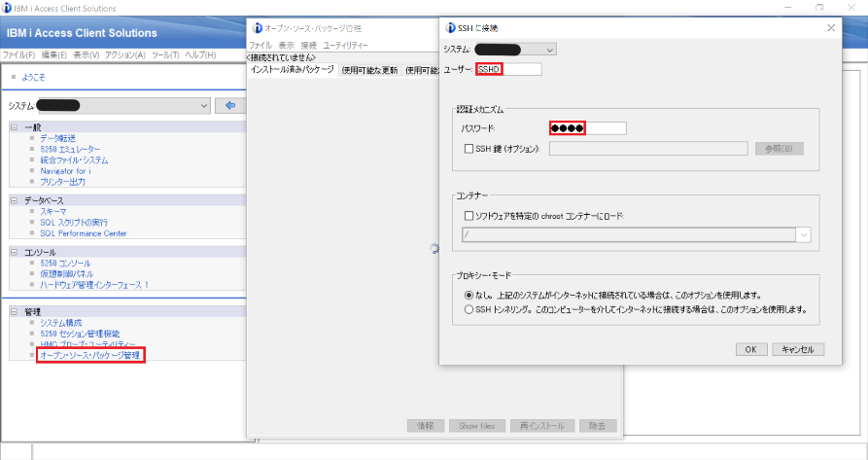Click キャンセル in the SSH dialog

[798, 349]
